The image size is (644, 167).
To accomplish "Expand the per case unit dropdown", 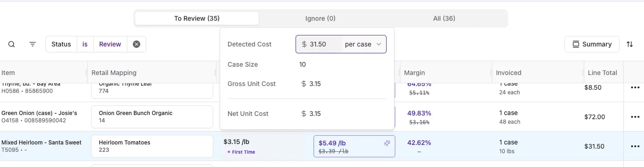I will (x=363, y=44).
